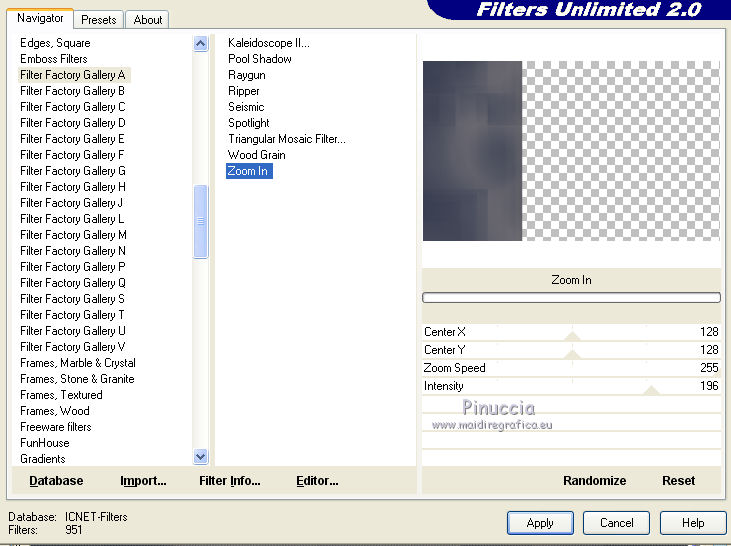Switch to the Navigator tab
Image resolution: width=731 pixels, height=546 pixels.
click(40, 18)
